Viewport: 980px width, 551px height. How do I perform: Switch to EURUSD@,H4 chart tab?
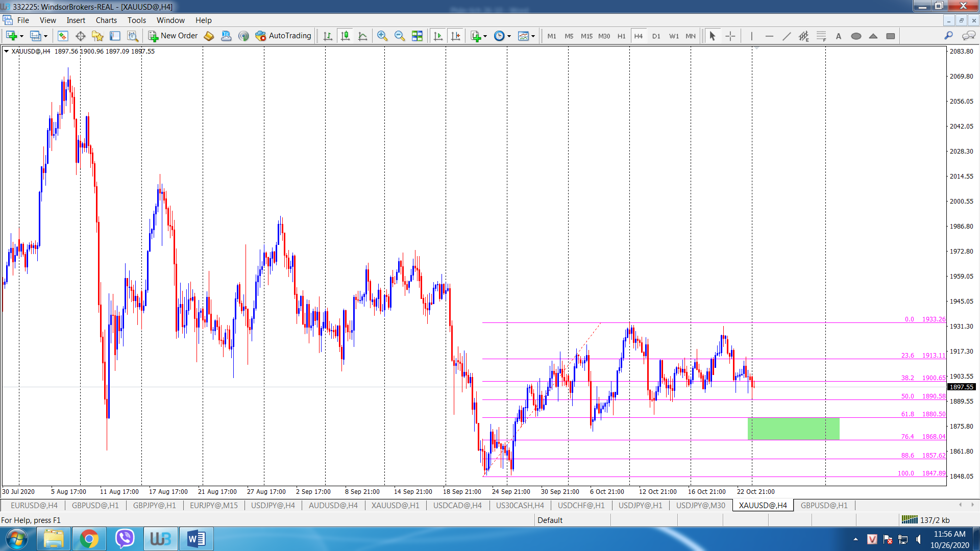click(x=34, y=506)
